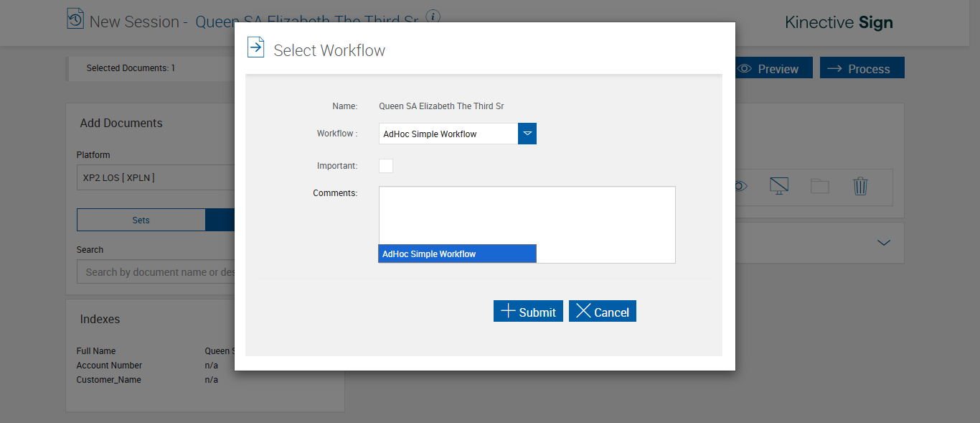Click the Kinective Sign logo

coord(839,22)
